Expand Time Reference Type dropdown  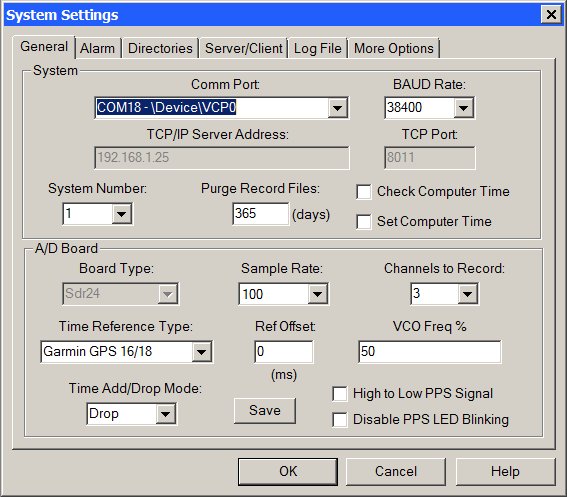[201, 352]
